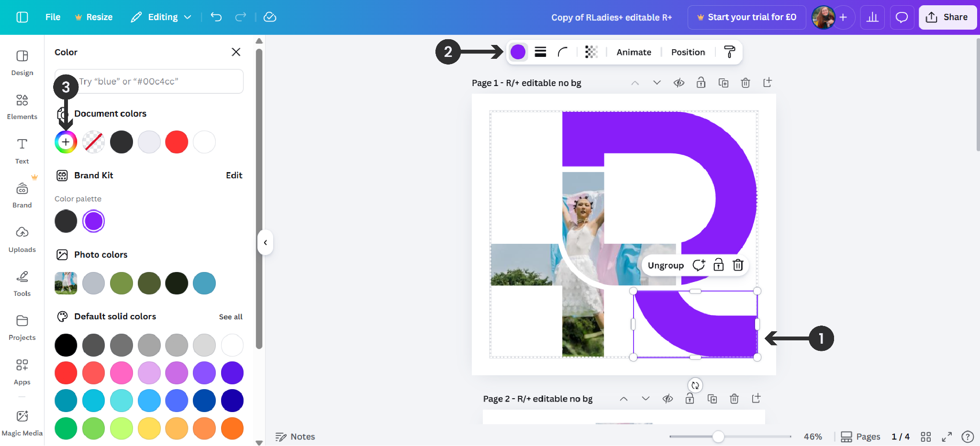
Task: Undo the last action
Action: pos(216,17)
